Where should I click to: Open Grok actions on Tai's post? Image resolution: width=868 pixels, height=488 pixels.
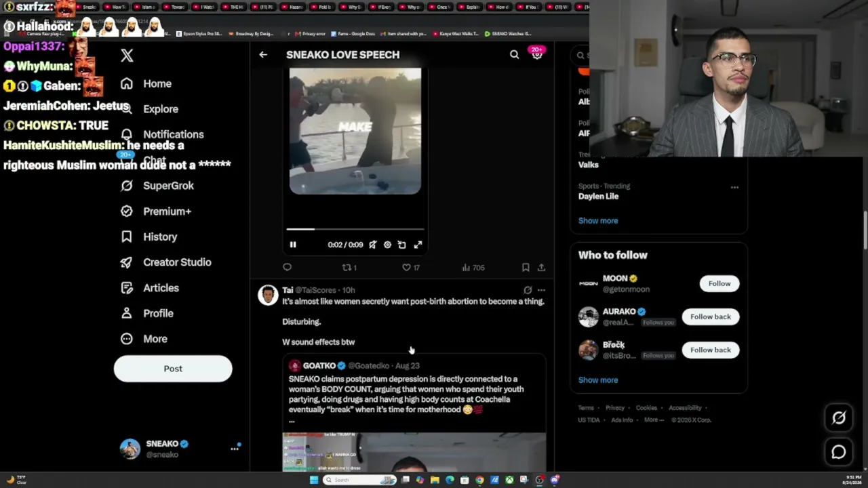pyautogui.click(x=528, y=290)
